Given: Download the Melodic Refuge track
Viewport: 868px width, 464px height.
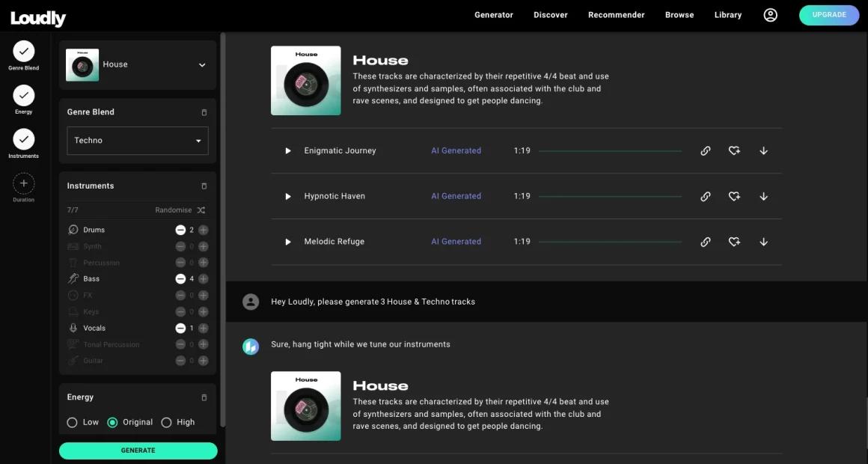Looking at the screenshot, I should tap(763, 242).
